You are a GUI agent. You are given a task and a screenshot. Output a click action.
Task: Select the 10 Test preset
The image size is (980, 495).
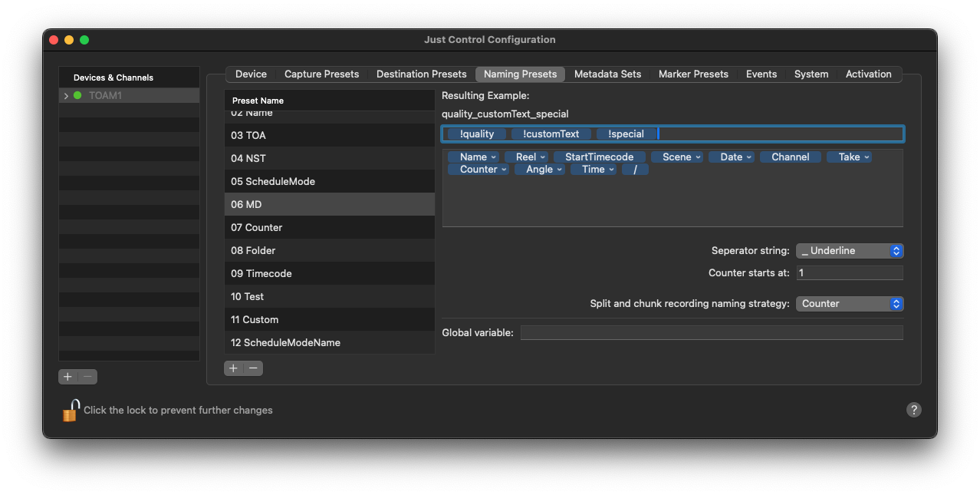[x=330, y=296]
